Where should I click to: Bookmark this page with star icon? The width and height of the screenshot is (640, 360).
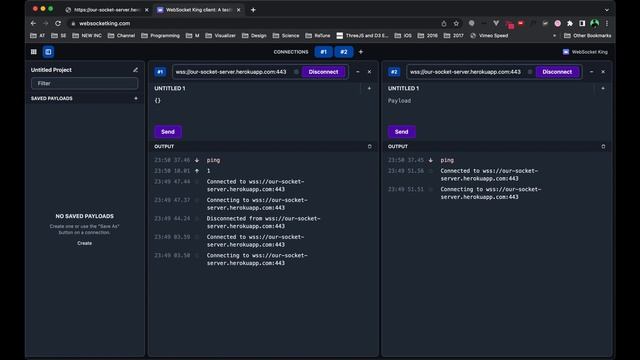(x=456, y=24)
